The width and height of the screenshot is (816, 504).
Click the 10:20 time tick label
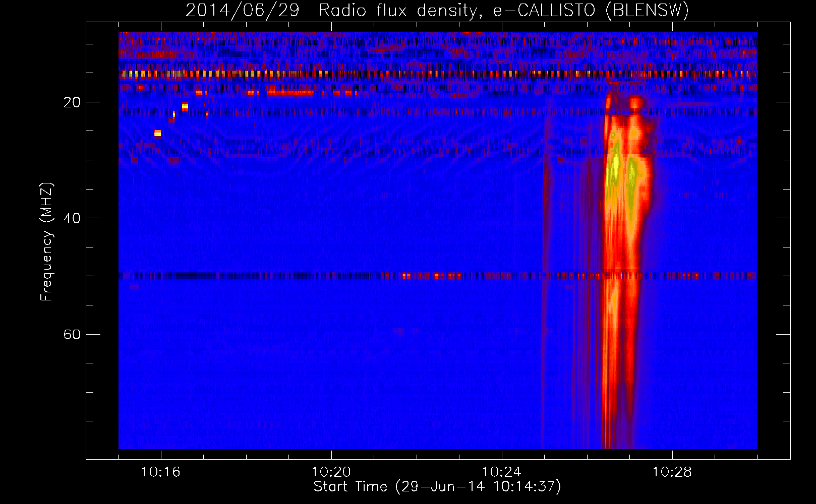click(331, 472)
